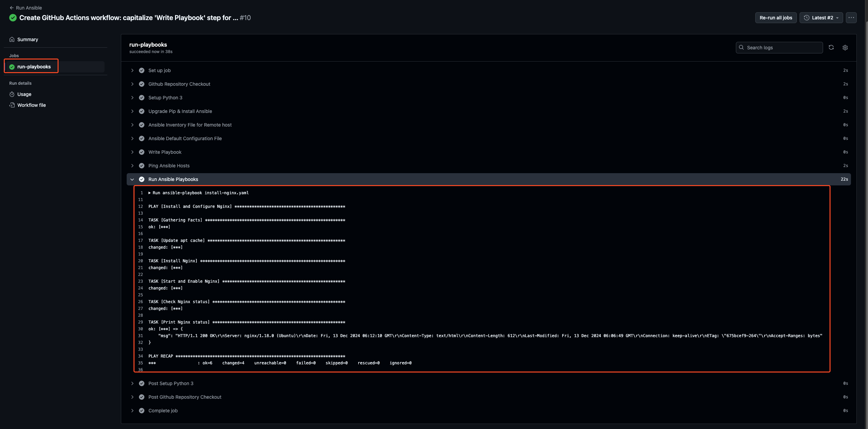Click the green success check beside run title
This screenshot has width=868, height=429.
tap(13, 18)
